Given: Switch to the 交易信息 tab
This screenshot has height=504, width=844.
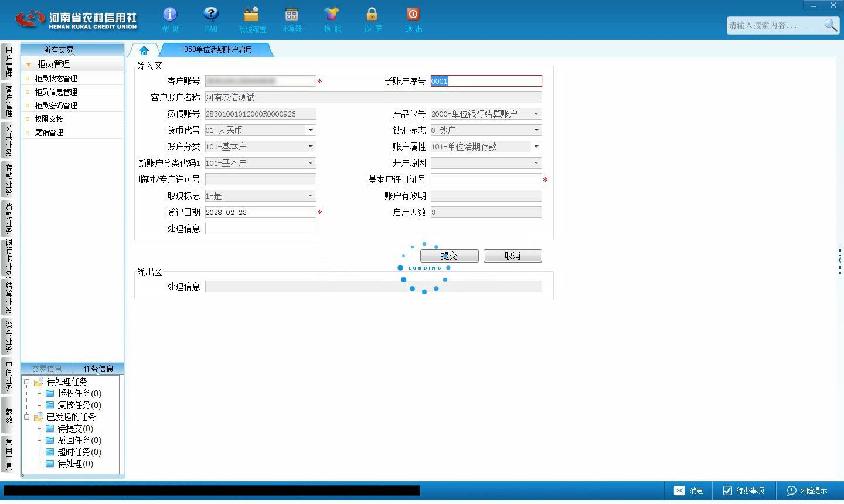Looking at the screenshot, I should (47, 369).
